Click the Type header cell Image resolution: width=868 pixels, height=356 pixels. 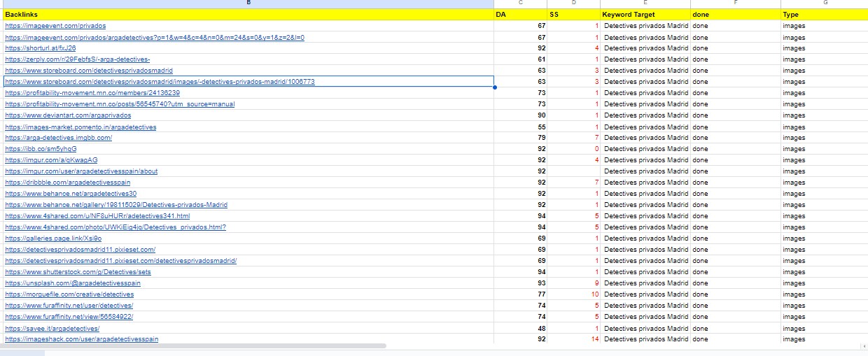(x=824, y=15)
